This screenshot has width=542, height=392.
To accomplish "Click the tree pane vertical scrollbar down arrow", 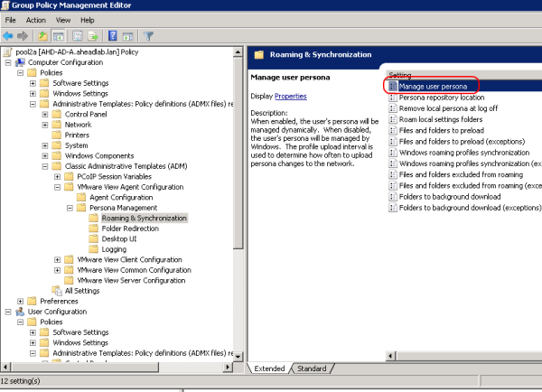I will (x=238, y=357).
